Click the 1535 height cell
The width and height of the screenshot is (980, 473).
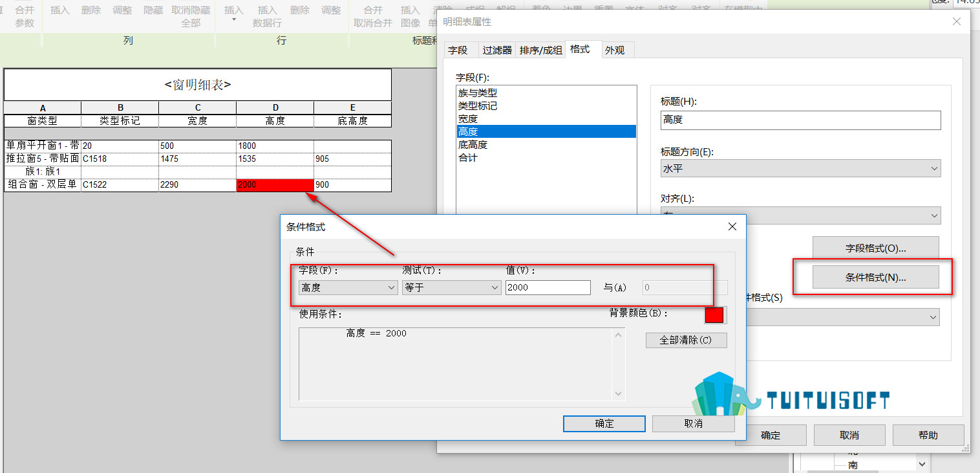275,159
